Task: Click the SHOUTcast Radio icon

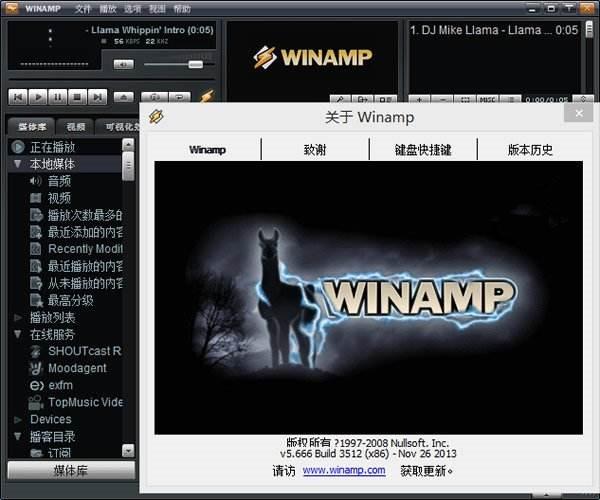Action: pos(36,351)
